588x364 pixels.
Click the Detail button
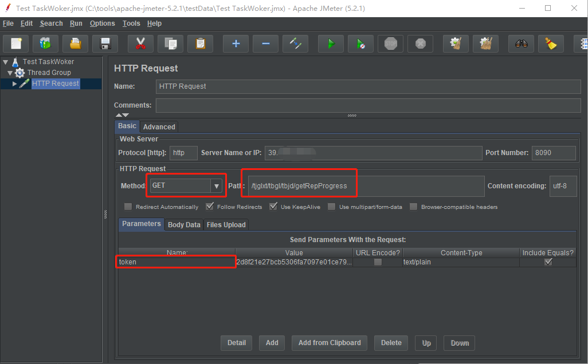click(237, 343)
